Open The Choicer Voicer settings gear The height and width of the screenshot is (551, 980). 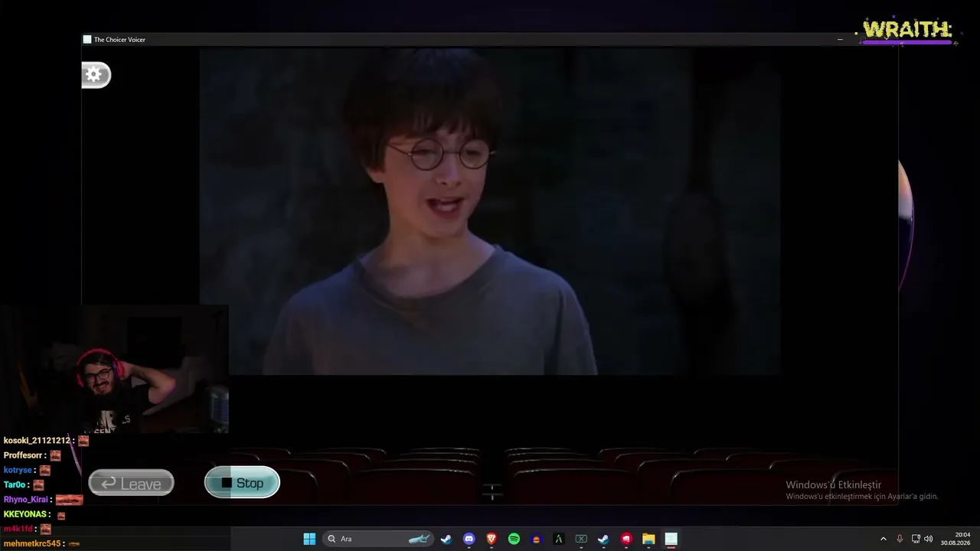96,74
